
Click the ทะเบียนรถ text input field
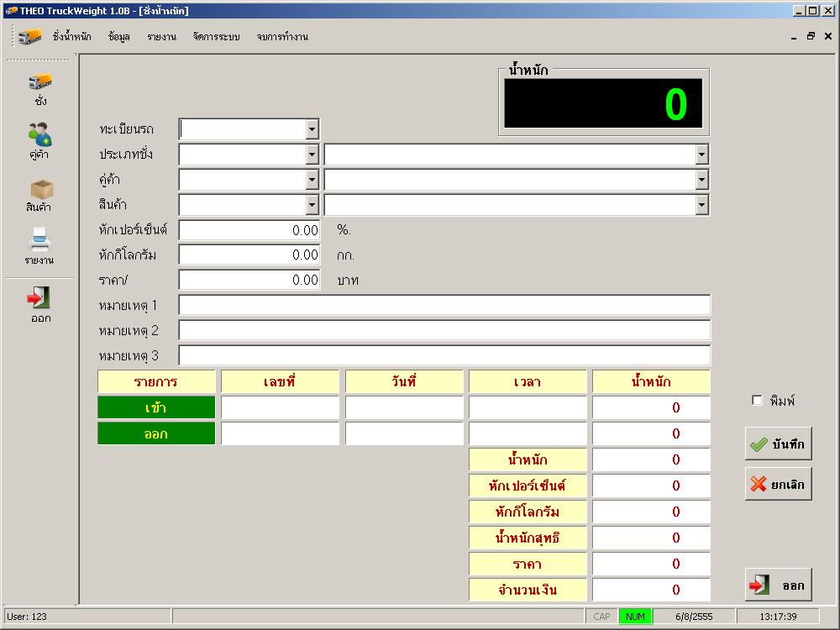click(243, 129)
